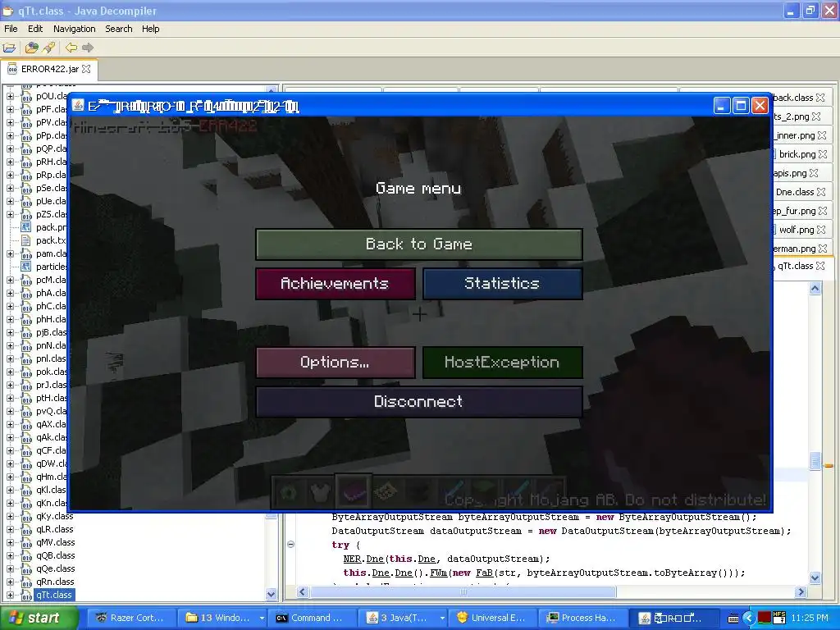Open the Edit menu
Viewport: 840px width, 630px height.
tap(35, 29)
